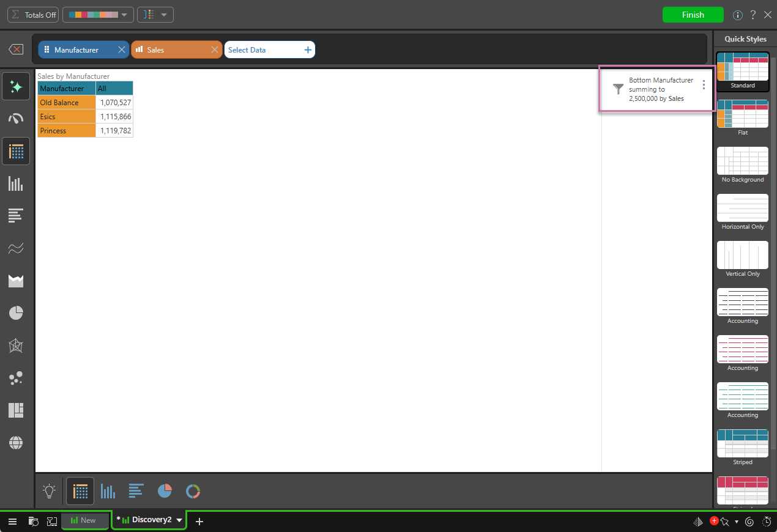This screenshot has width=777, height=532.
Task: Open the Discovery2 tab dropdown arrow
Action: click(179, 520)
